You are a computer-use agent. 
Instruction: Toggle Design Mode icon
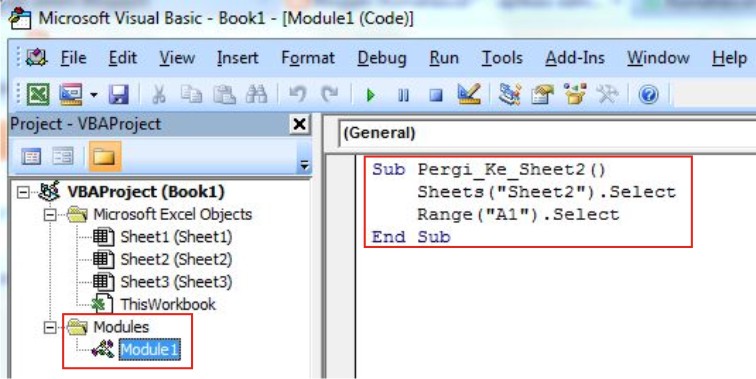click(x=469, y=94)
